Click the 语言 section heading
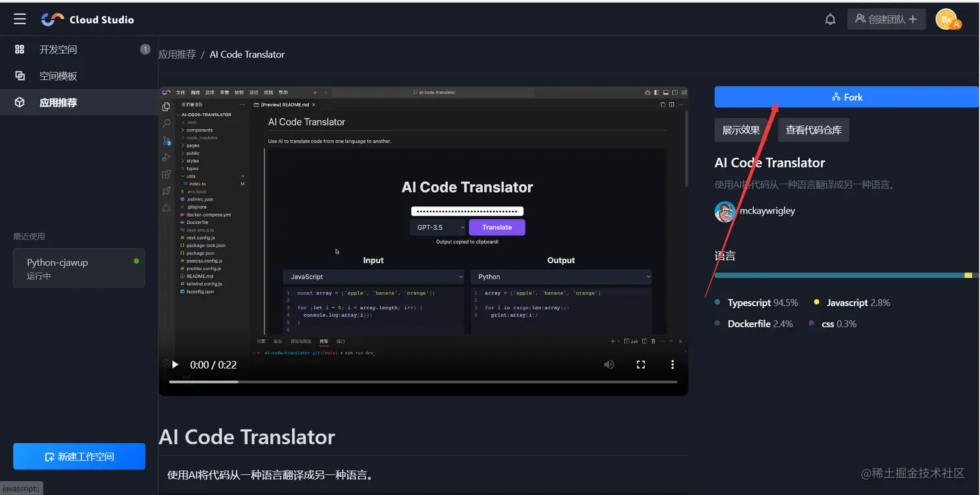Screen dimensions: 980x495 (x=725, y=256)
